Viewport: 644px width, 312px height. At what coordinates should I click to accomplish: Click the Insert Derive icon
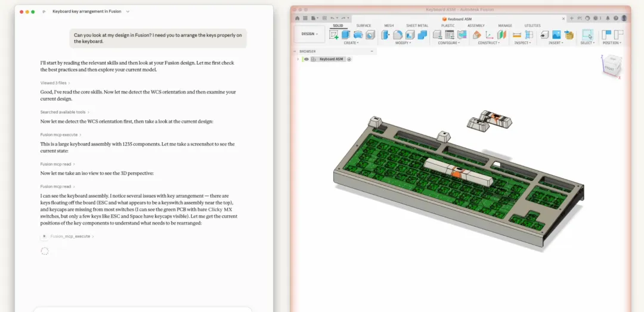[x=544, y=35]
